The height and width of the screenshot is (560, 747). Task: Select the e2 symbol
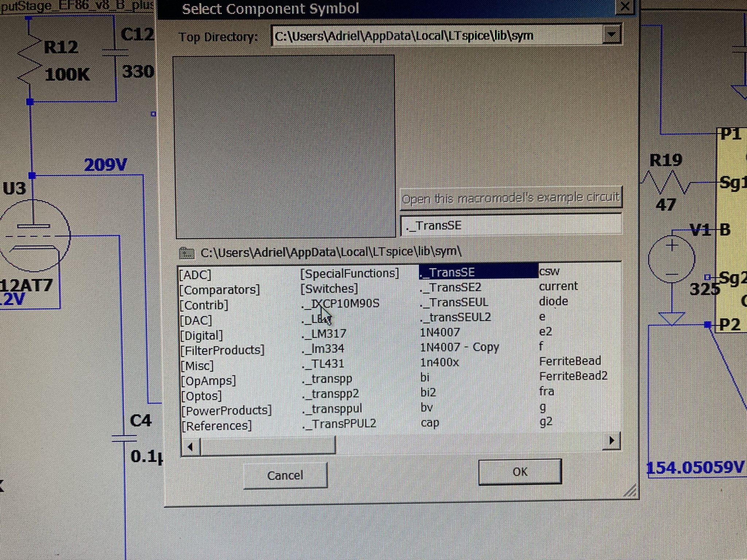[x=545, y=332]
